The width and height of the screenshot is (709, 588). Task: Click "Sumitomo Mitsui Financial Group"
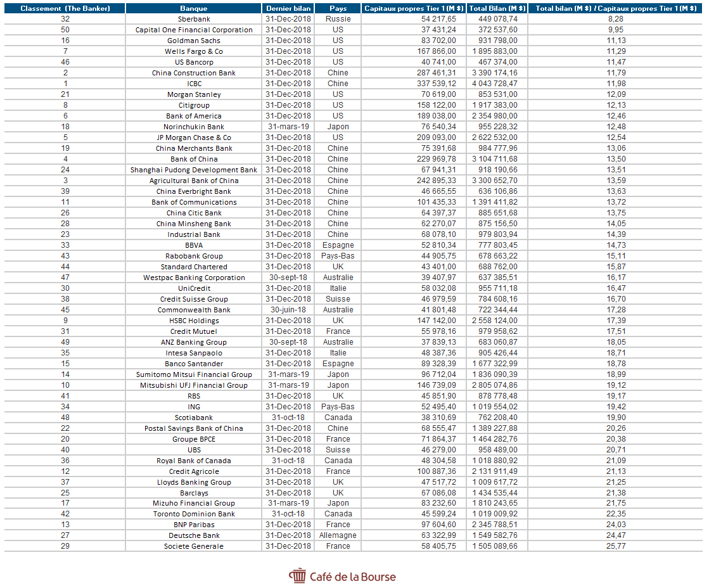pyautogui.click(x=194, y=374)
